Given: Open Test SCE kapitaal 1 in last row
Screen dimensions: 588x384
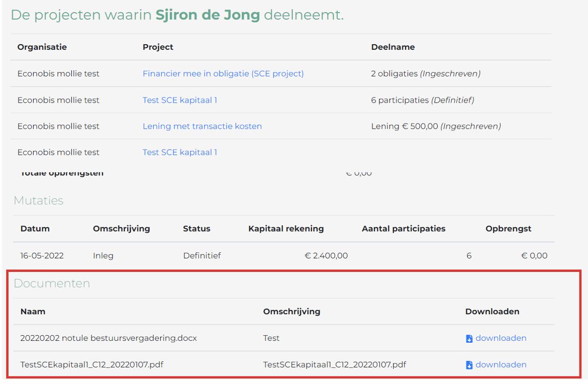Looking at the screenshot, I should click(x=180, y=152).
